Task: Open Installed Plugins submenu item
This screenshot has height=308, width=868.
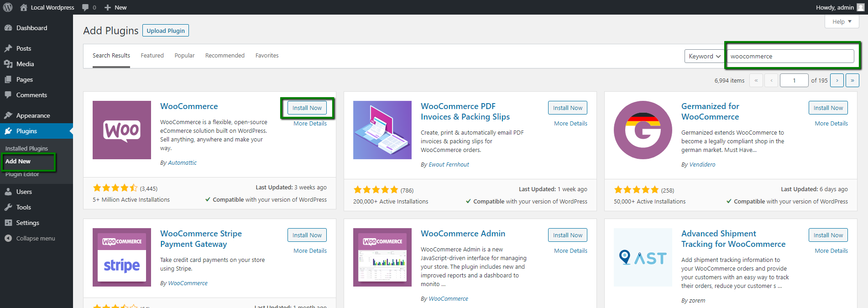Action: tap(26, 148)
